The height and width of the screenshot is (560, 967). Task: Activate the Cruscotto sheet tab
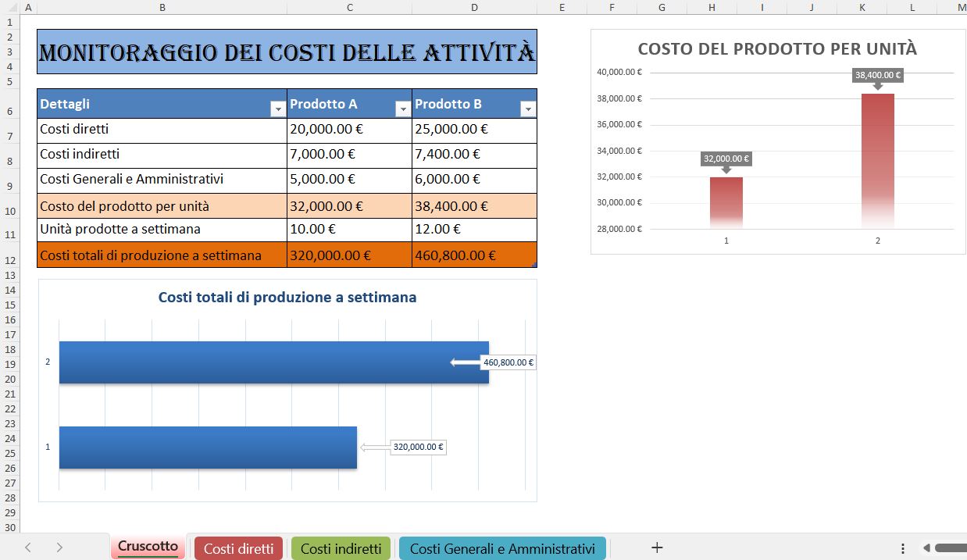[x=148, y=548]
